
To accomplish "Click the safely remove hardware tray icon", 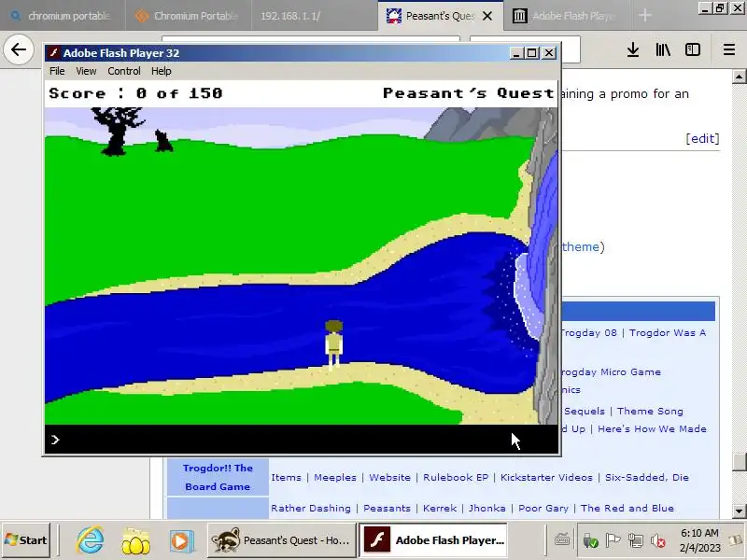I will 590,540.
